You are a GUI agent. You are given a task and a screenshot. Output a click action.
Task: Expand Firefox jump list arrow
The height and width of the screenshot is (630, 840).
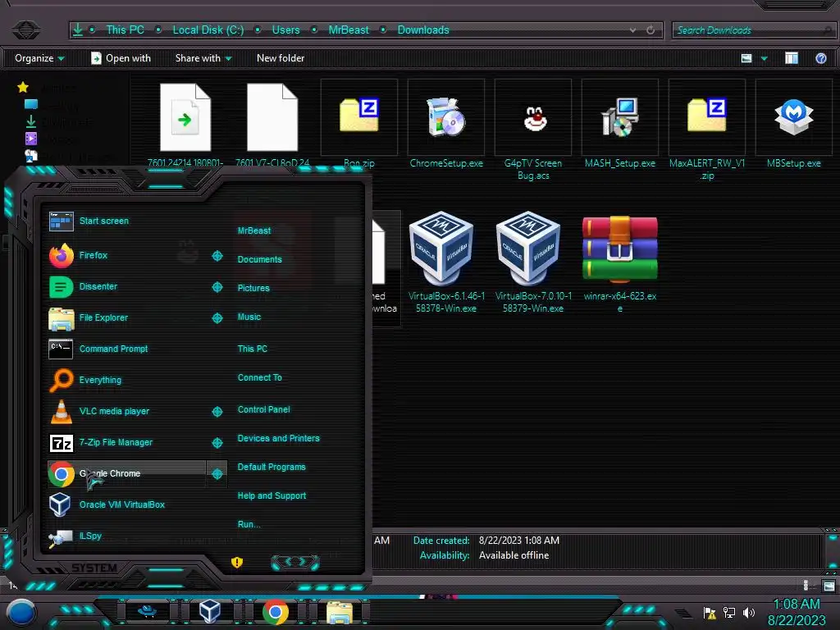pyautogui.click(x=217, y=256)
